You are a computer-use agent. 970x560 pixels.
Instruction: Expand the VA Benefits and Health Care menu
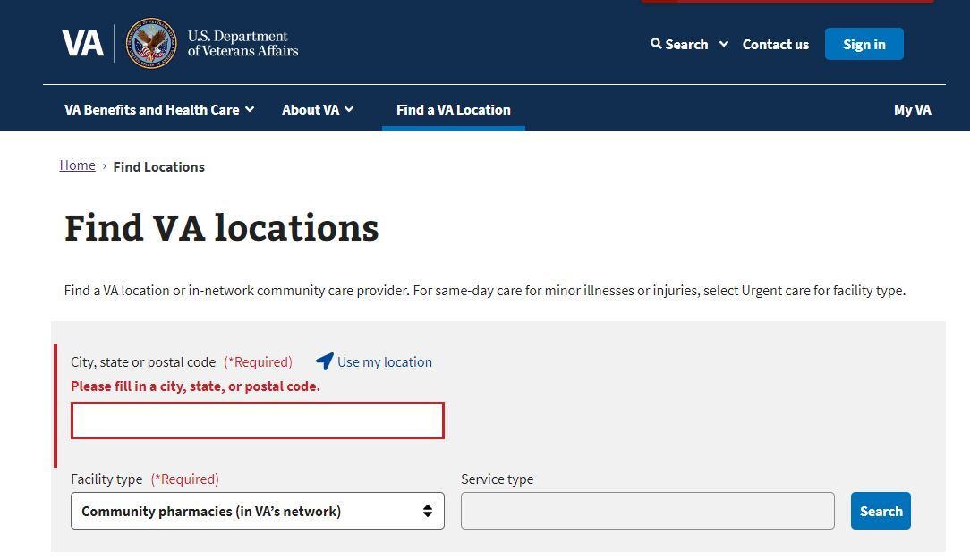click(x=159, y=109)
